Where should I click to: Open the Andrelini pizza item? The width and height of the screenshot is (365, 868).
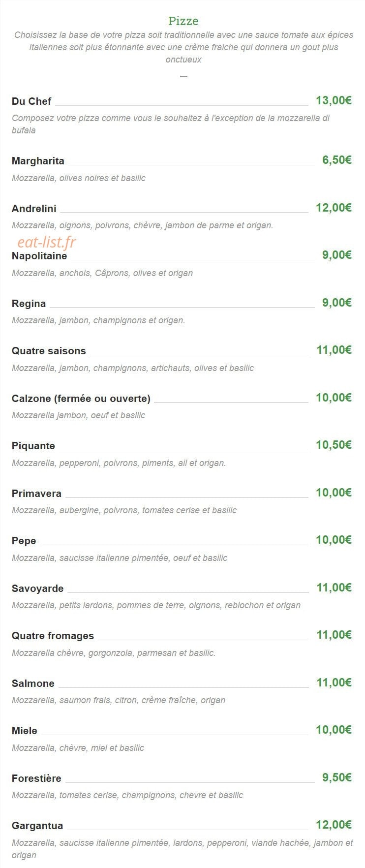34,209
